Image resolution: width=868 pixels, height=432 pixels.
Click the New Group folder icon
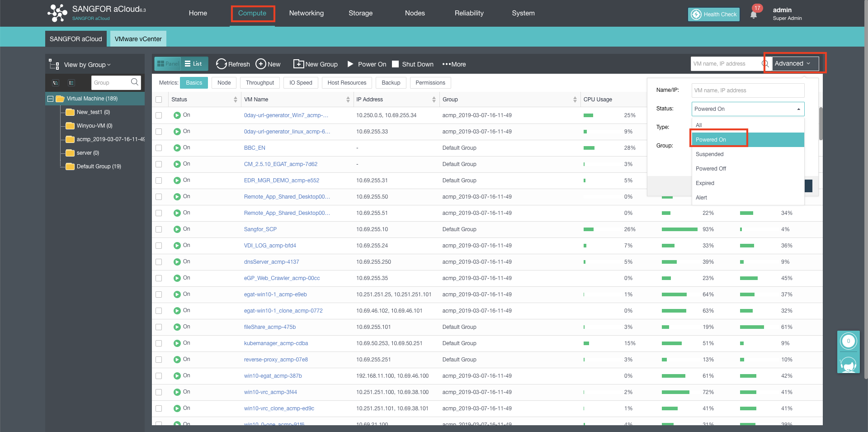[x=298, y=64]
